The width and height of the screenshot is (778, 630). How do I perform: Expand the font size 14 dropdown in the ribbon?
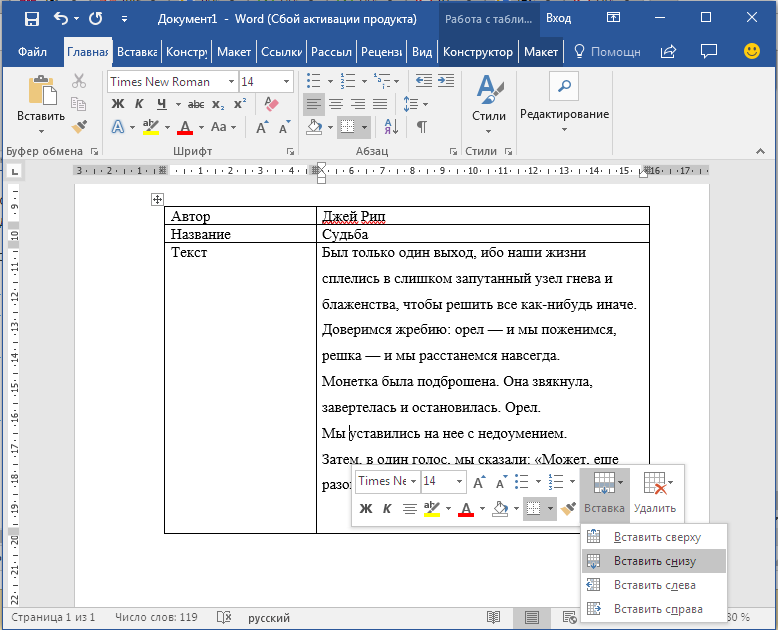click(286, 82)
